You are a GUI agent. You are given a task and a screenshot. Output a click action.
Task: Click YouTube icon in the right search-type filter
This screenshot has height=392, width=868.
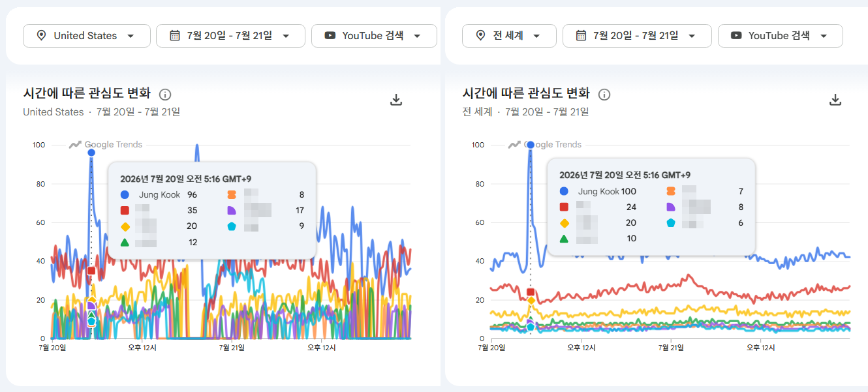(736, 36)
